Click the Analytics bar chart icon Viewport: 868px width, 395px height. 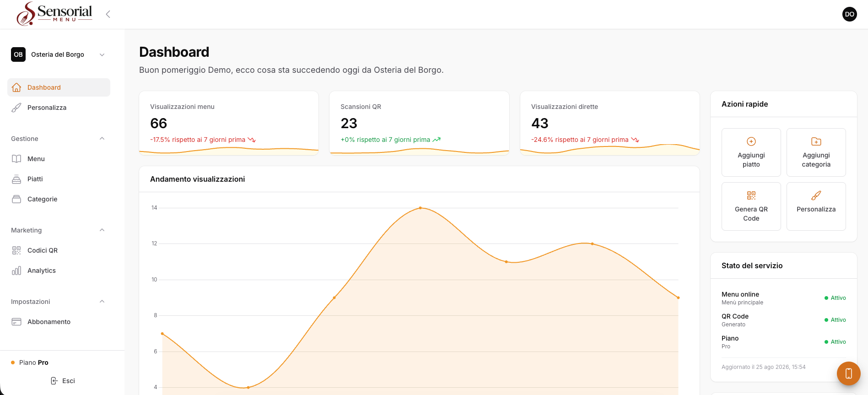point(16,271)
